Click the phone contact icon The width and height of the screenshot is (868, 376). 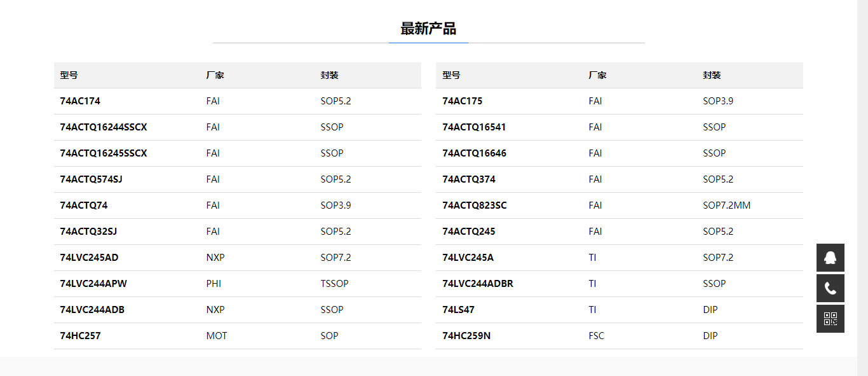click(830, 288)
